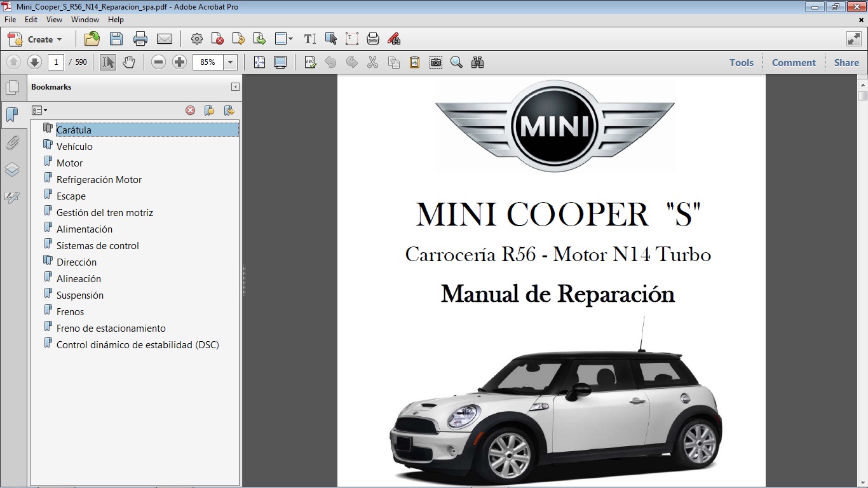This screenshot has height=488, width=868.
Task: Open the Window menu
Action: tap(85, 20)
